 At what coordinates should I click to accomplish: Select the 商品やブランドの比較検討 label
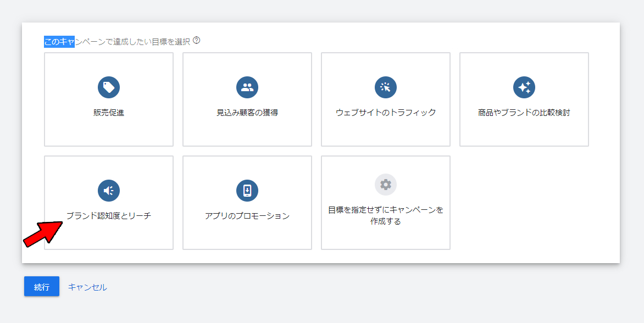point(524,113)
